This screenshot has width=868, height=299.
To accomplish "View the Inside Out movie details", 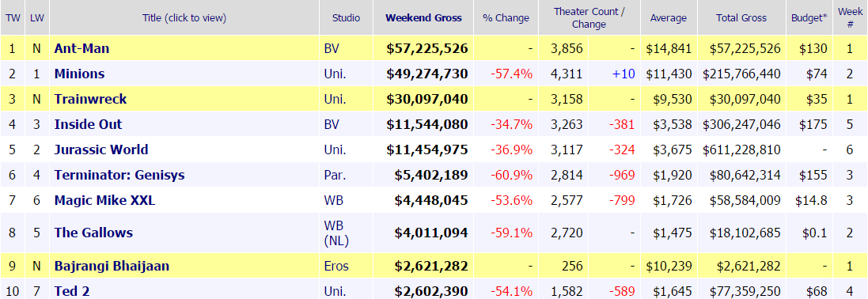I will 88,125.
